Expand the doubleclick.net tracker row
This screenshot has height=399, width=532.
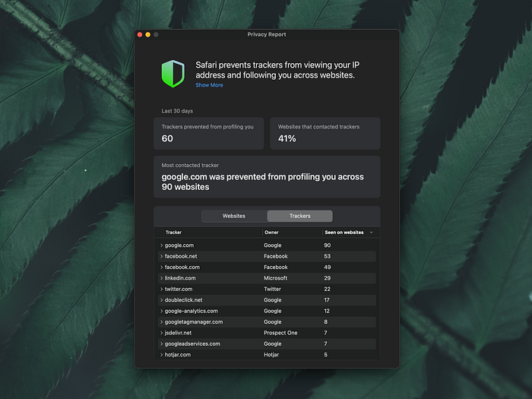161,300
